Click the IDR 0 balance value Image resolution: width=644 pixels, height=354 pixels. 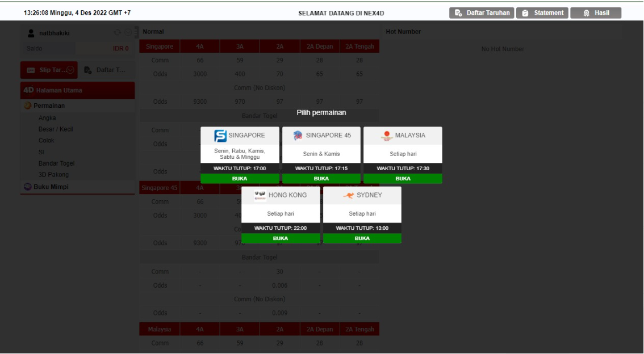121,48
